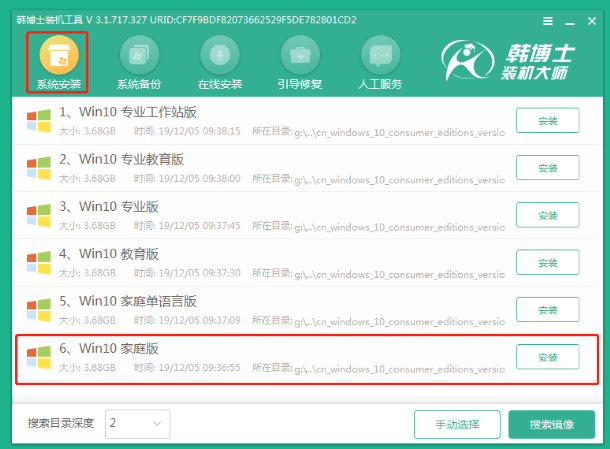Install Win10 专业工作站版 with its 安装 button
610x449 pixels.
pyautogui.click(x=547, y=120)
